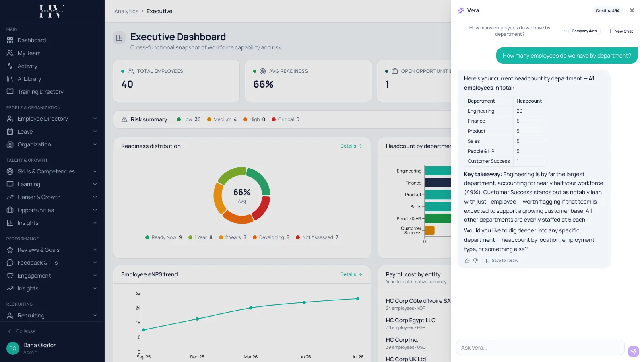This screenshot has height=362, width=644.
Task: Click the Jul 26 data point on eNPS trend
Action: click(358, 299)
